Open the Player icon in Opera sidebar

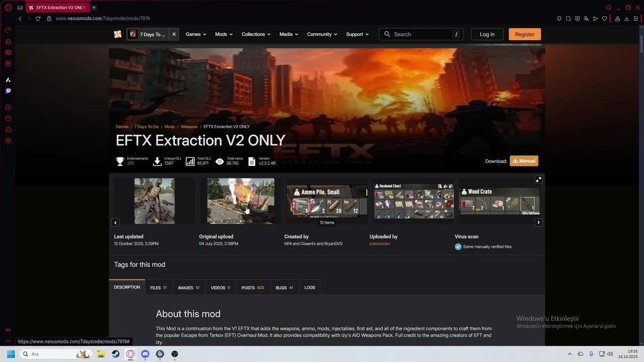point(8,108)
